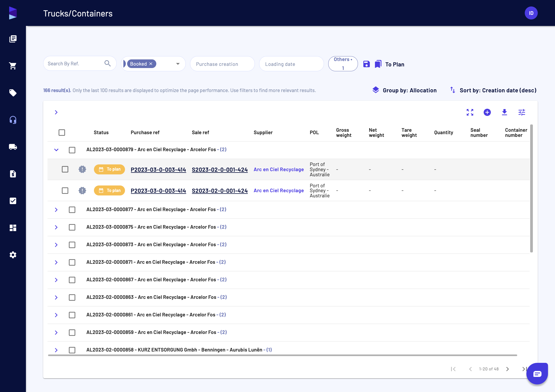Expand the AL2023-02-0000867 group
The width and height of the screenshot is (555, 392).
coord(56,280)
